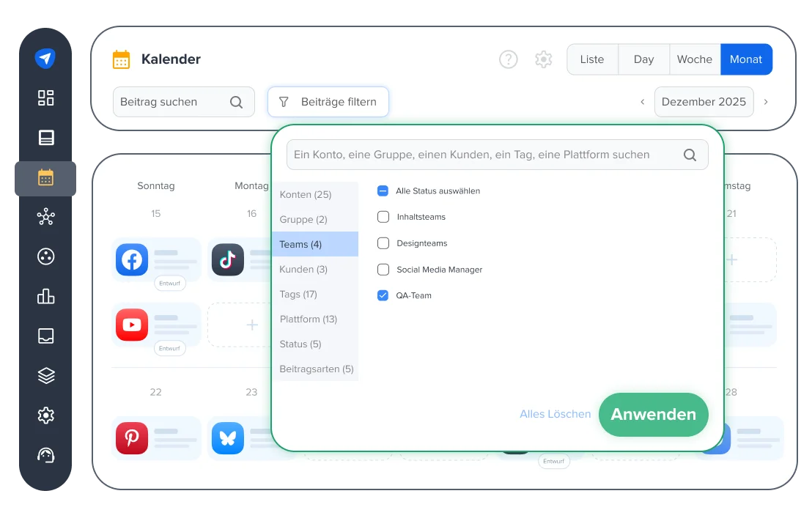Switch to the Woche view tab

tap(694, 59)
